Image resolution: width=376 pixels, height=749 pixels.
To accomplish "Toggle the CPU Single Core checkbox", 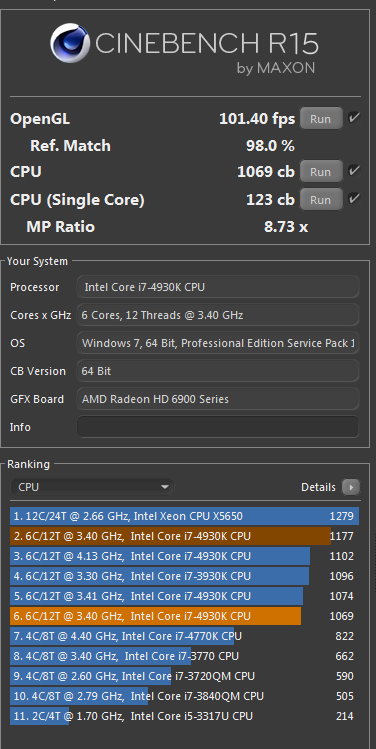I will tap(354, 198).
